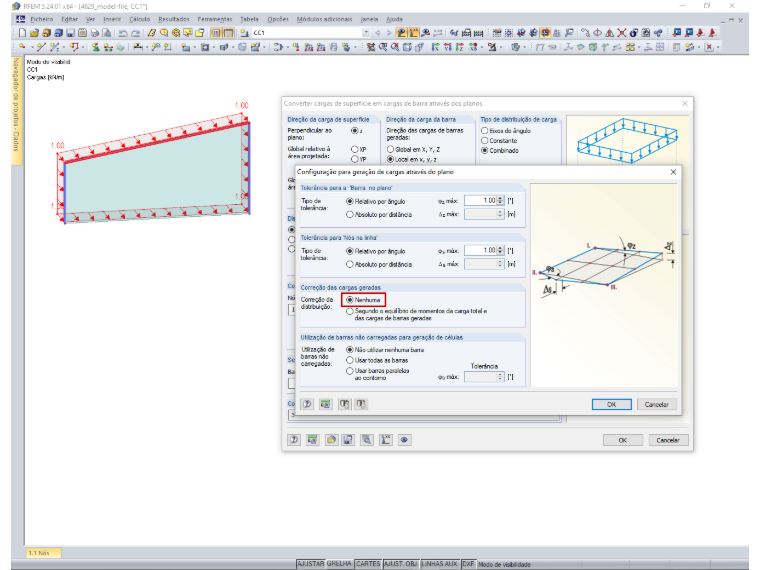Open the CC1 load case dropdown
This screenshot has width=760, height=570.
coord(366,33)
